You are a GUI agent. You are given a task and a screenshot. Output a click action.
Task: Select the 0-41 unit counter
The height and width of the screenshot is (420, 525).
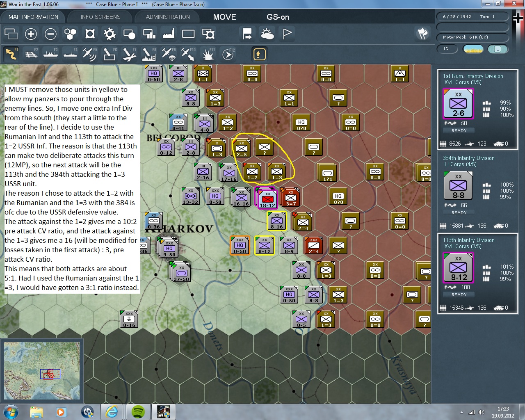pyautogui.click(x=178, y=122)
